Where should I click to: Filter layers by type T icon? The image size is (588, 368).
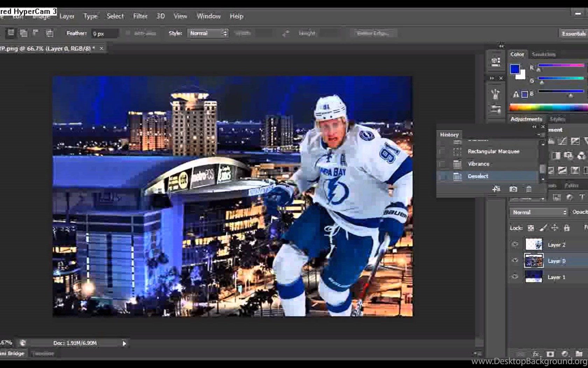click(582, 197)
